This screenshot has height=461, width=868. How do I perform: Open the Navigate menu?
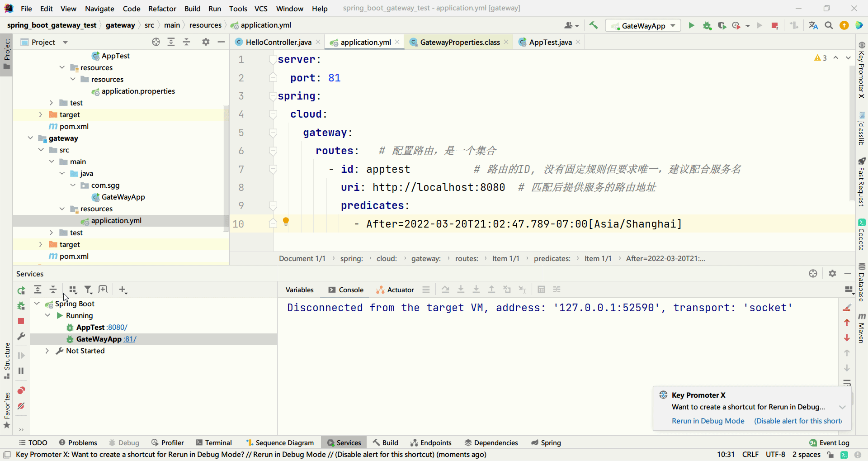coord(99,9)
